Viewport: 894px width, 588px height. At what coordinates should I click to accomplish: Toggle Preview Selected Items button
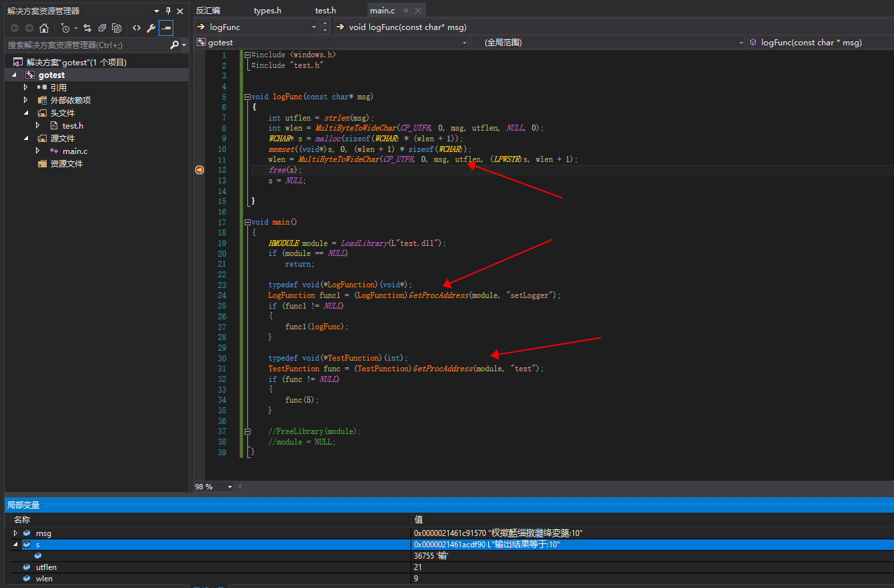point(166,28)
